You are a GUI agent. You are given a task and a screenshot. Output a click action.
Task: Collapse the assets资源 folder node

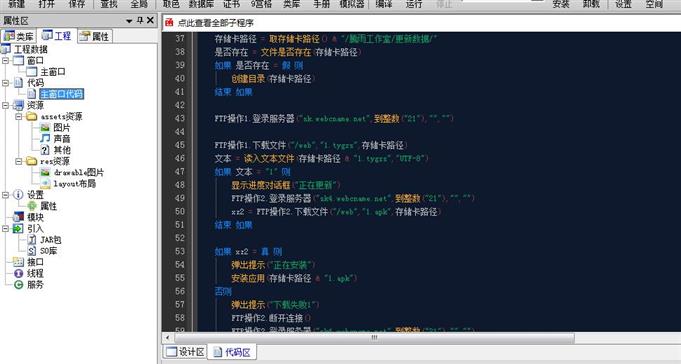19,116
